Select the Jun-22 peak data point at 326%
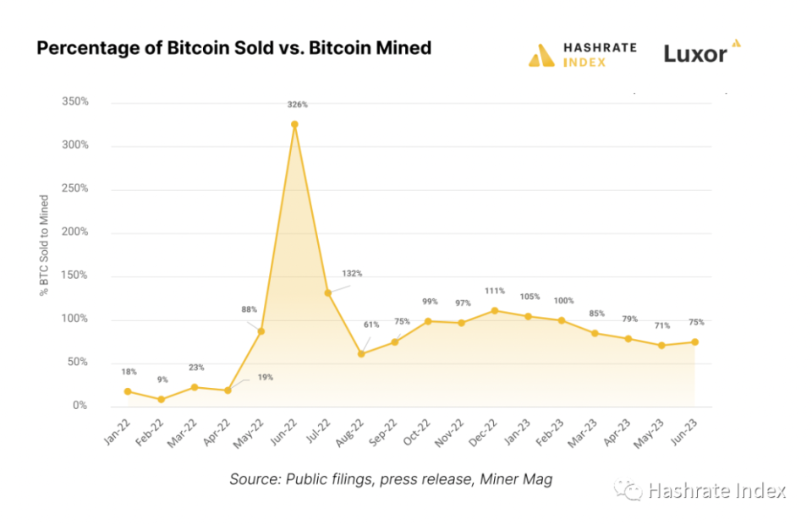The width and height of the screenshot is (812, 524). tap(294, 124)
